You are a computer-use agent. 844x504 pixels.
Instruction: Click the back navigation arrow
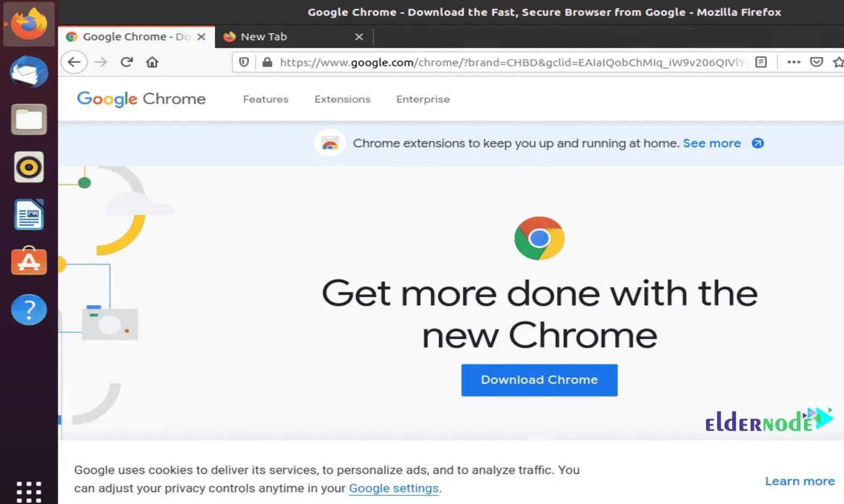point(74,62)
